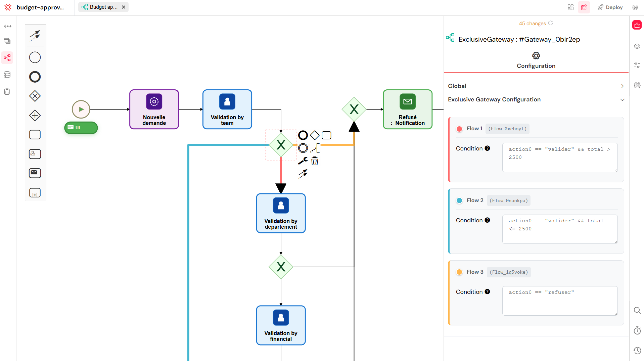Toggle the eye preview icon in right sidebar
644x361 pixels.
pyautogui.click(x=637, y=46)
